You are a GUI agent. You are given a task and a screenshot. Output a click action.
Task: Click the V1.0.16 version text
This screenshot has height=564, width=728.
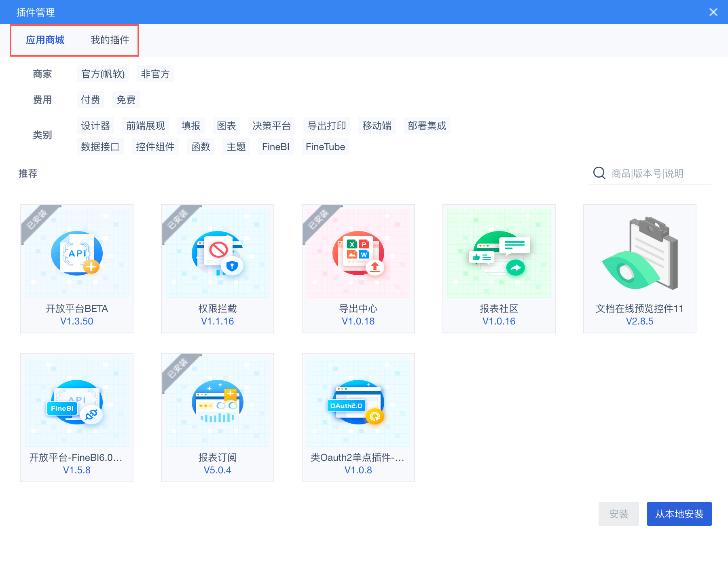[x=499, y=321]
